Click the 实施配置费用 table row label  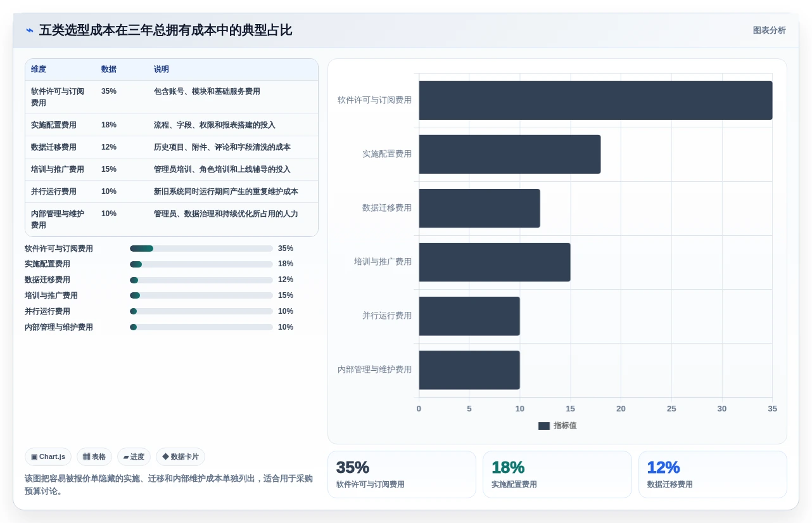tap(54, 125)
